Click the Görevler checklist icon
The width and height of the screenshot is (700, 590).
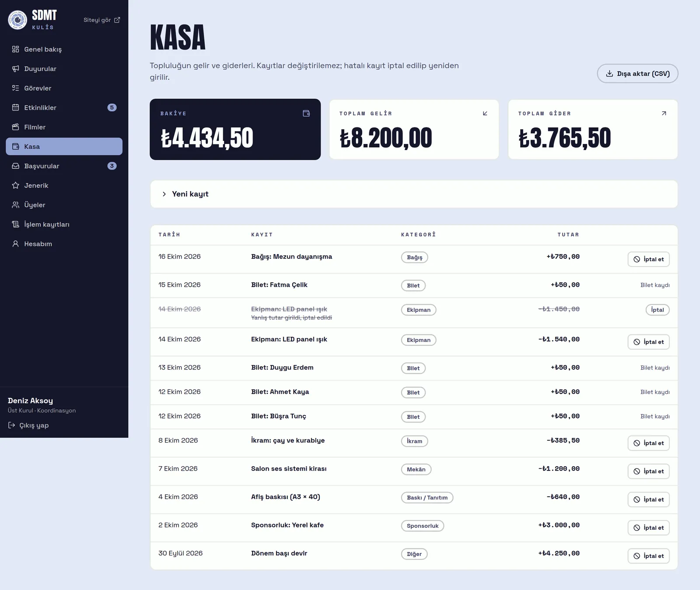click(15, 88)
